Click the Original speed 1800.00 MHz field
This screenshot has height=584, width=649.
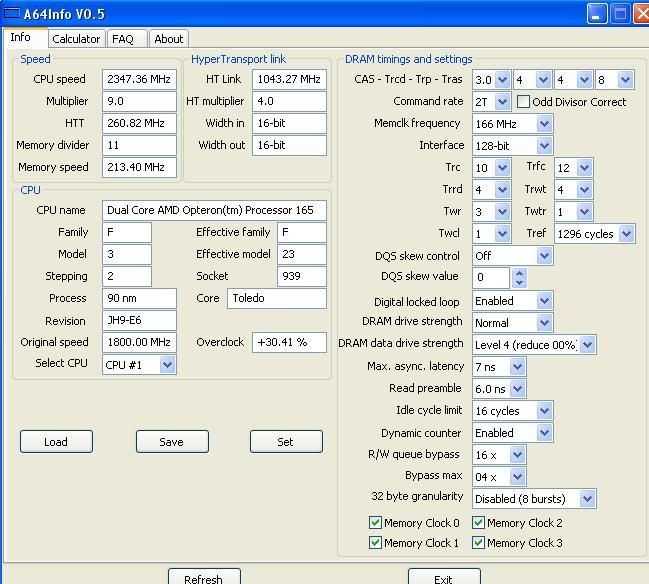tap(139, 342)
